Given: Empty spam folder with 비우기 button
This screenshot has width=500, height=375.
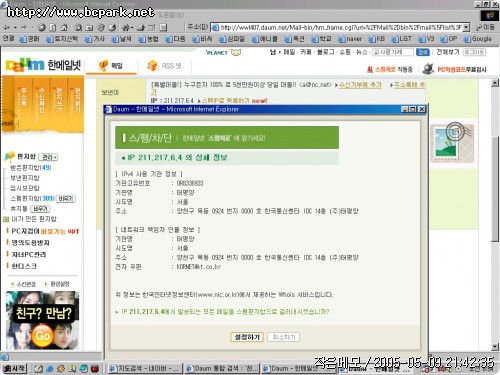Looking at the screenshot, I should click(65, 199).
